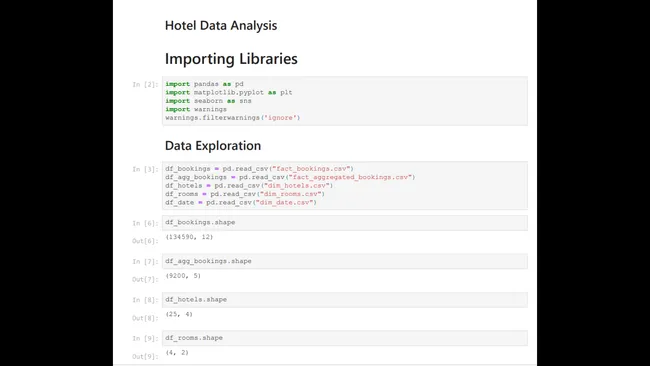Click the Out[7] prompt label
Image resolution: width=650 pixels, height=366 pixels.
[x=145, y=279]
